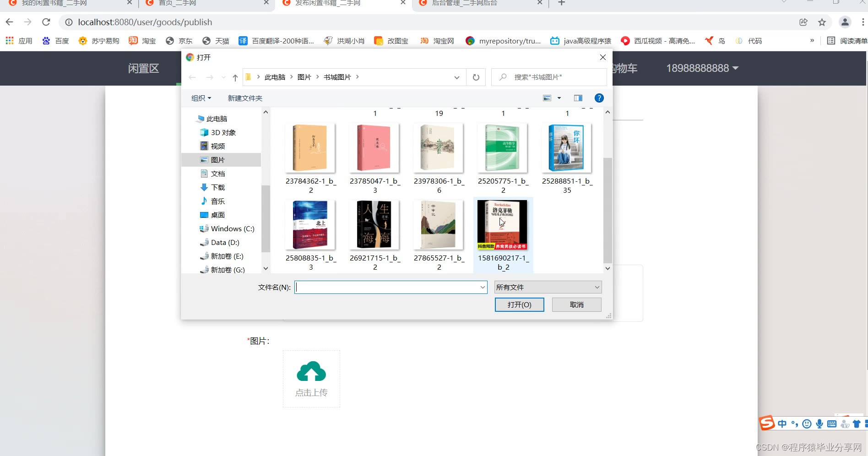Click the 打开(O) button
Viewport: 868px width, 456px height.
519,304
